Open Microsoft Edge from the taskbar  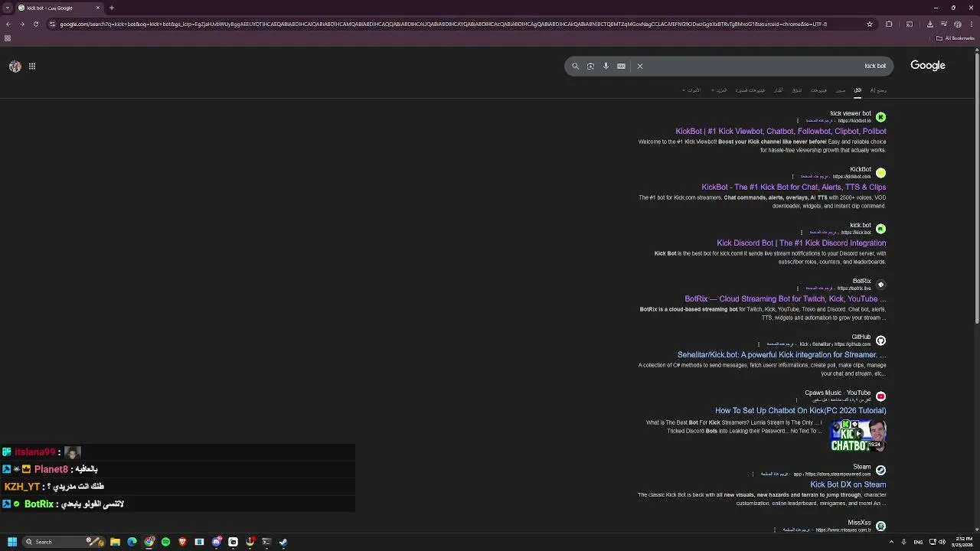(x=132, y=542)
